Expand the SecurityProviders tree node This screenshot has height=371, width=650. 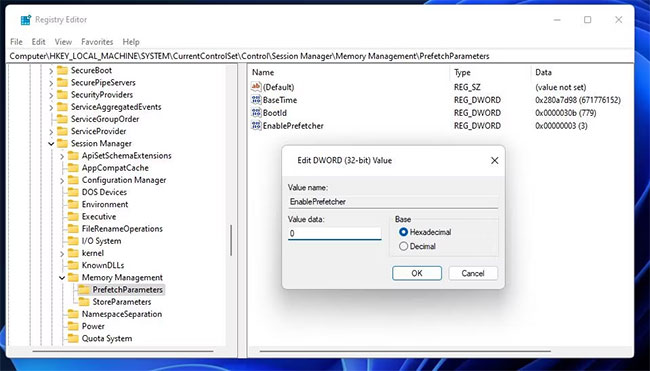pyautogui.click(x=51, y=95)
